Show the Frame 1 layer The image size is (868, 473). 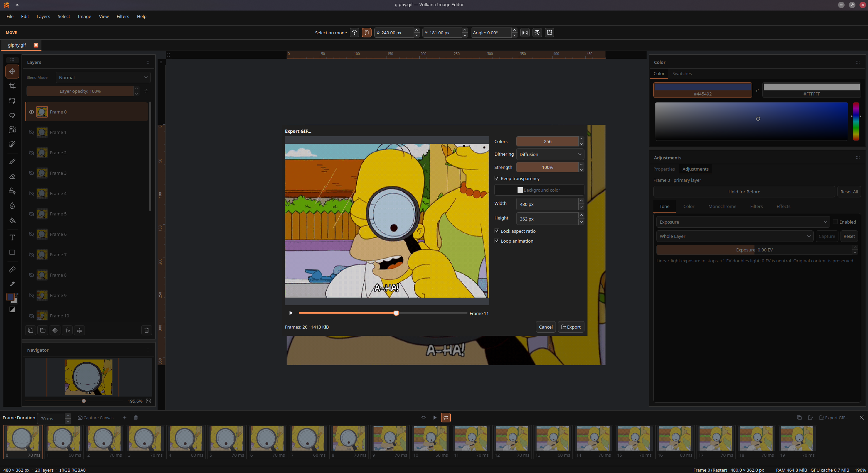(x=31, y=132)
